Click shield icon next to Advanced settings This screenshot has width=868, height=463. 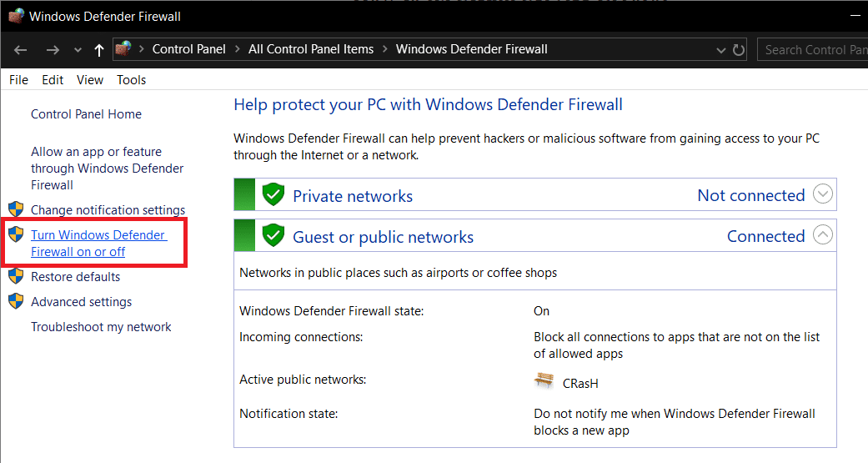[15, 301]
